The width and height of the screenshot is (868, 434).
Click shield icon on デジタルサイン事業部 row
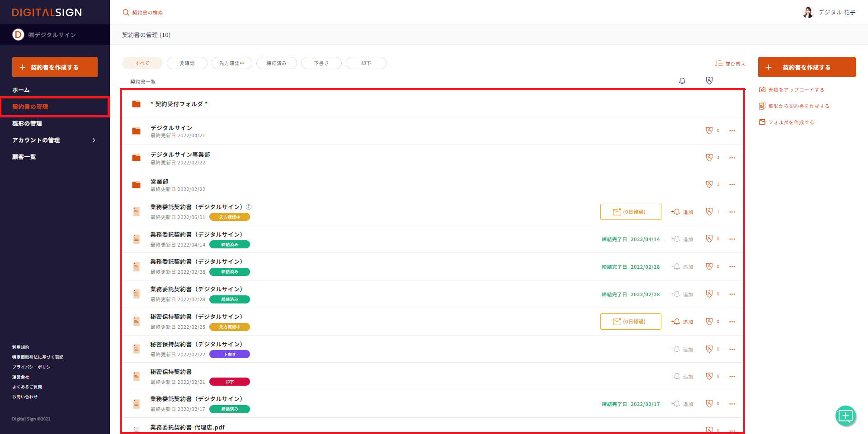[x=709, y=158]
